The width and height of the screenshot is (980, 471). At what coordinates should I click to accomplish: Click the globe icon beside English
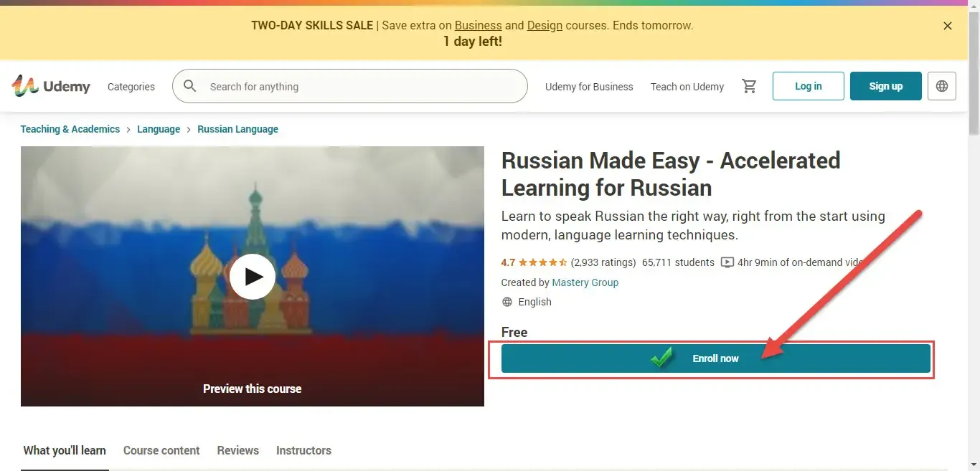[x=507, y=302]
